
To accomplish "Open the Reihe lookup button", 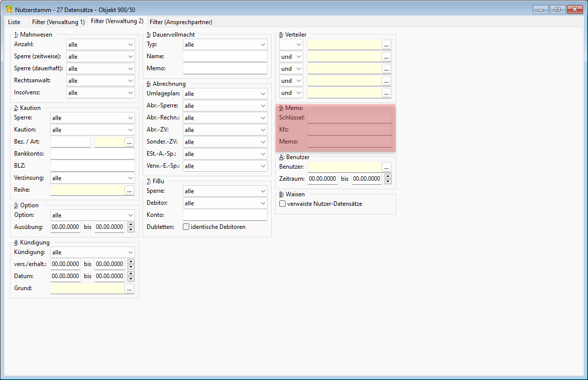I will pos(130,190).
